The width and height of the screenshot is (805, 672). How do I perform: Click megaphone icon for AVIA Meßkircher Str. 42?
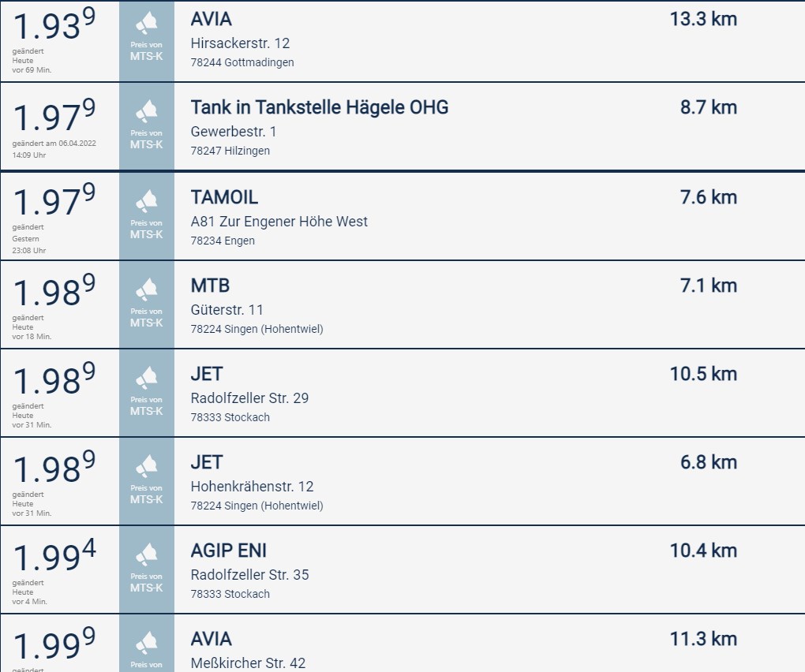[146, 642]
